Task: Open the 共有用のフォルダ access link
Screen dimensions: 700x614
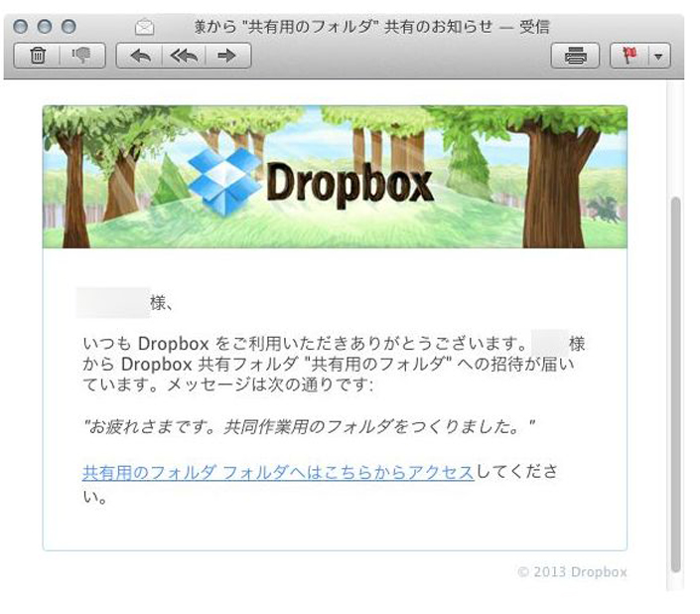Action: [278, 472]
